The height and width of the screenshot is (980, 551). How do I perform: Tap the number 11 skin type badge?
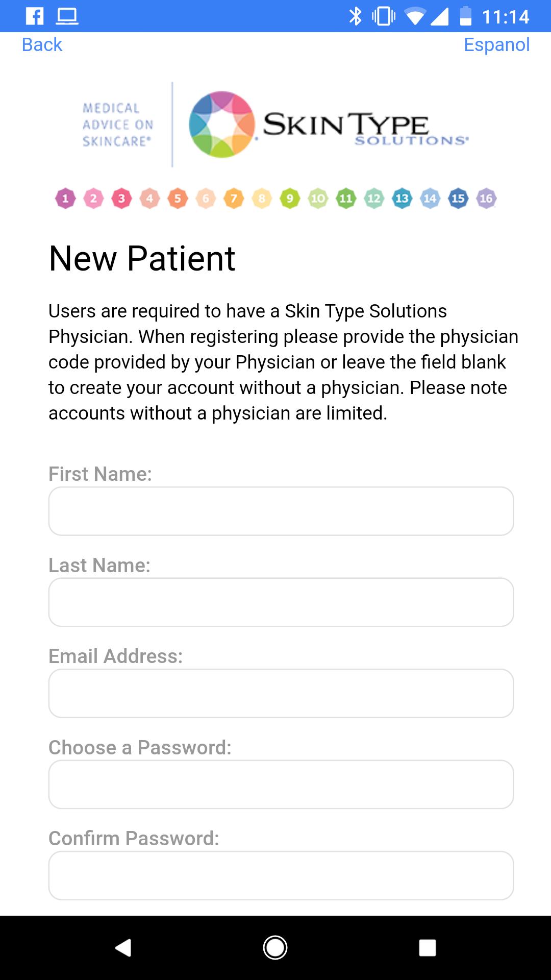[x=346, y=199]
